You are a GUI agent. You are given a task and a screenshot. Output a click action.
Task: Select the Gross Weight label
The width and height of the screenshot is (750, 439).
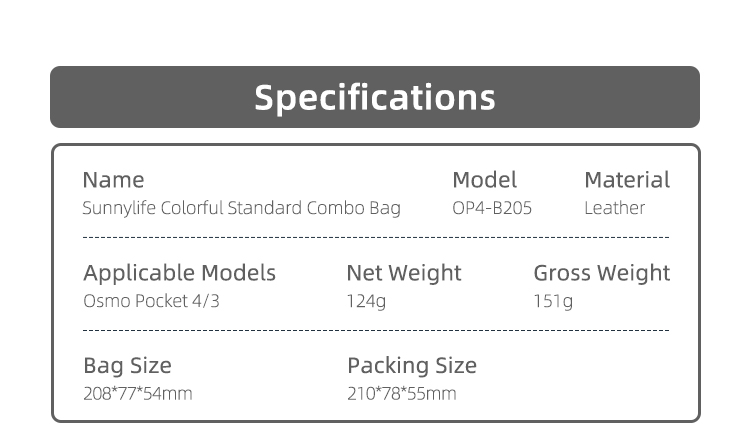601,273
